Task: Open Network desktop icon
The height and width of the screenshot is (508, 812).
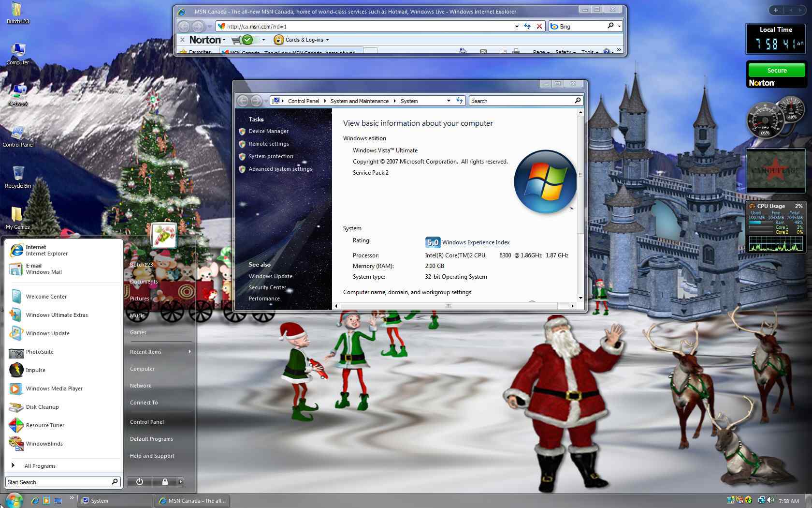Action: coord(18,95)
